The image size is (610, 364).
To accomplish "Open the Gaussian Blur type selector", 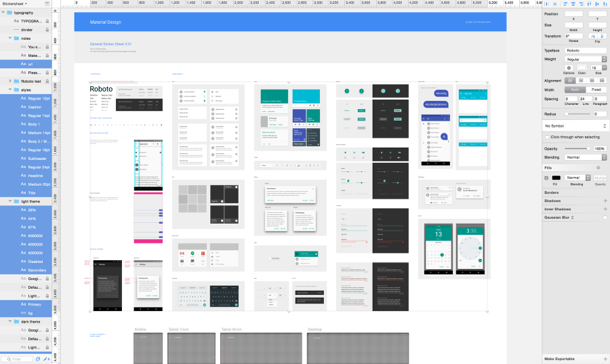I will tap(572, 218).
